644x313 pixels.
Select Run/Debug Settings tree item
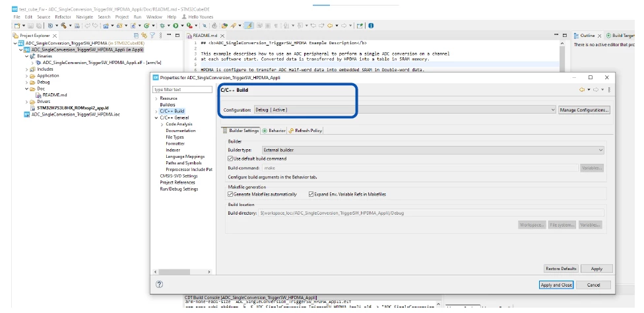coord(179,189)
